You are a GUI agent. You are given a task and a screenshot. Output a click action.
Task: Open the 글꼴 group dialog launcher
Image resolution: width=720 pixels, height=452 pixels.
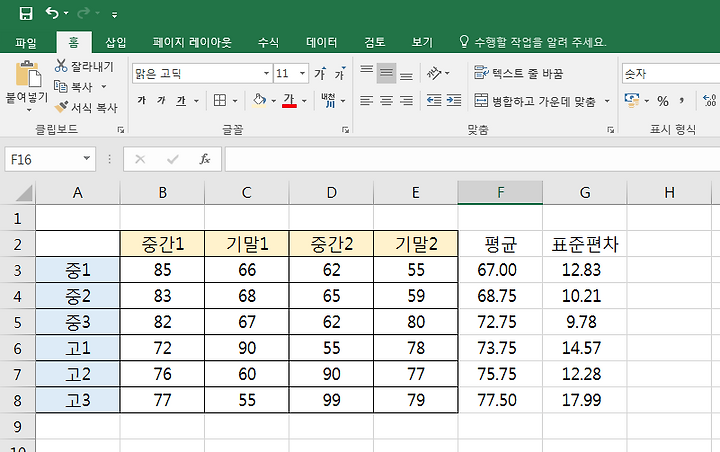click(345, 130)
